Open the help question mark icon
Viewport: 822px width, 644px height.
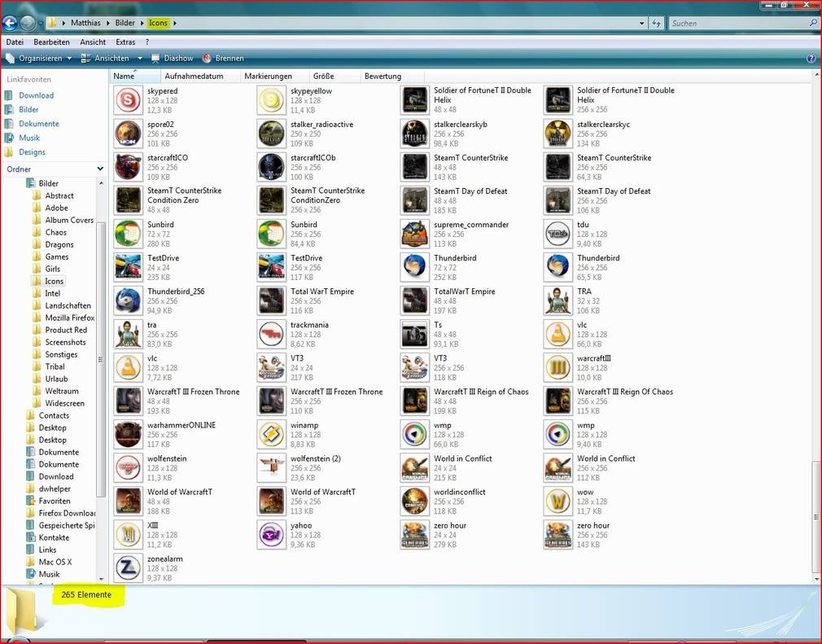click(x=811, y=58)
